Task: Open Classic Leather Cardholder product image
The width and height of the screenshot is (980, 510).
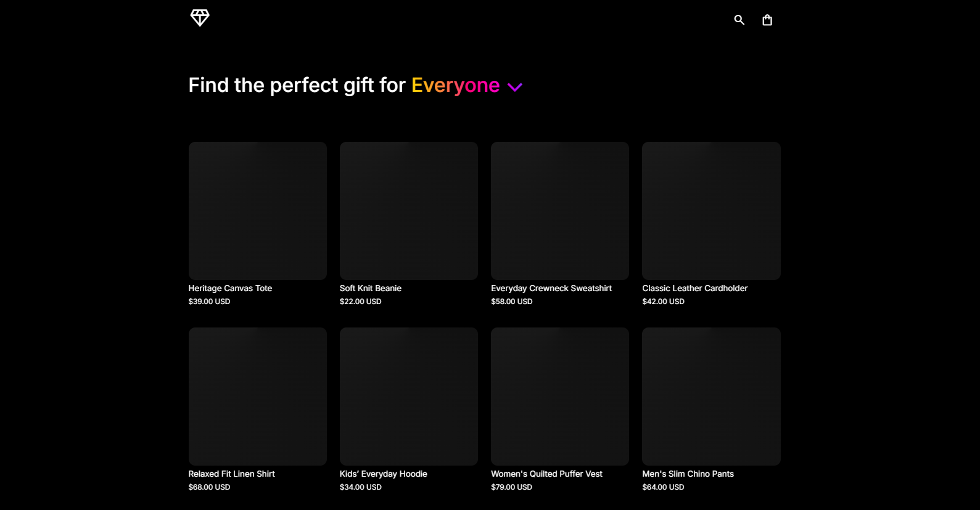Action: (710, 211)
